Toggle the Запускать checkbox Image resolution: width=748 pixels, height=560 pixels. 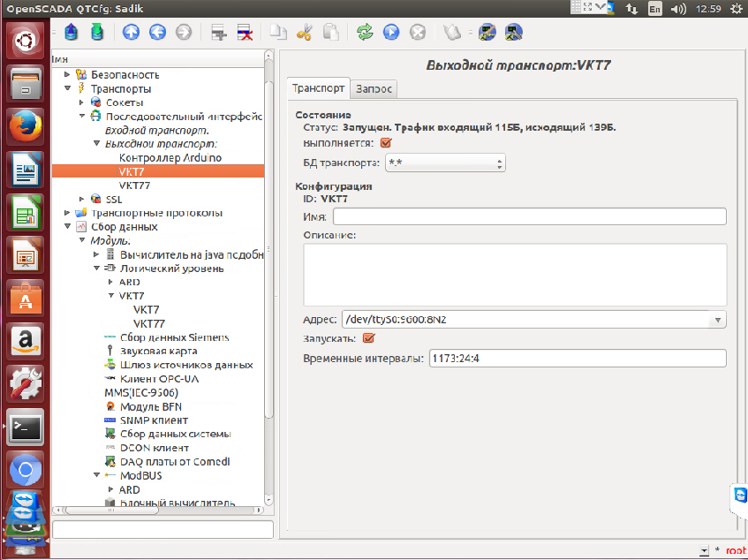point(369,337)
